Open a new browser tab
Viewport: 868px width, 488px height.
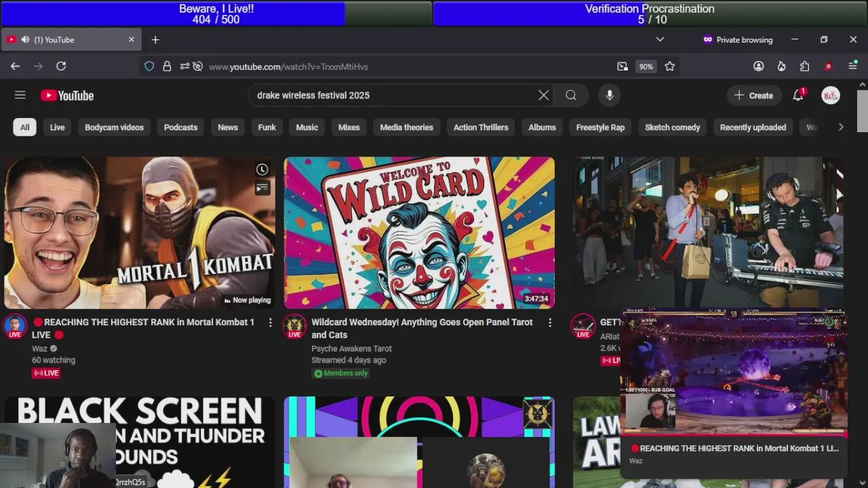coord(155,40)
